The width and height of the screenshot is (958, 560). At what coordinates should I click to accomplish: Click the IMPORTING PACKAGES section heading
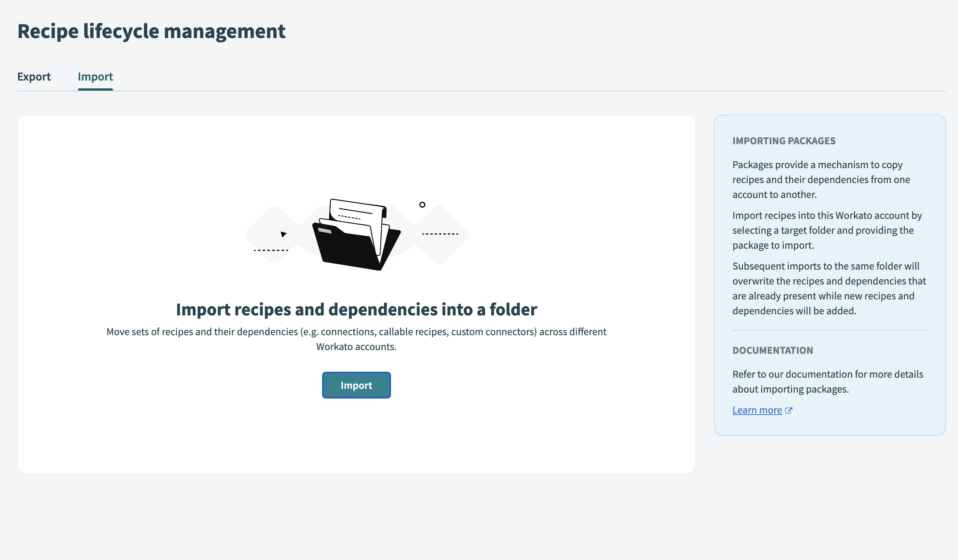point(784,141)
